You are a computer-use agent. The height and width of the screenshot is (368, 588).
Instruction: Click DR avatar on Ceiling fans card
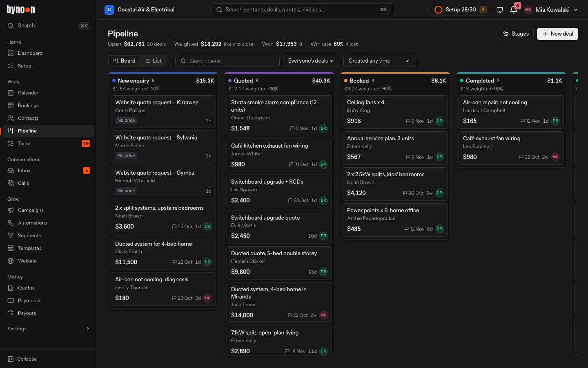[439, 121]
